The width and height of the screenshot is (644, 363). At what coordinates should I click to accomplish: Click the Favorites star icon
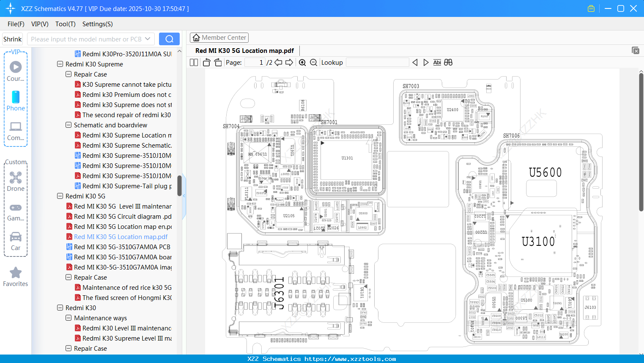(x=15, y=273)
